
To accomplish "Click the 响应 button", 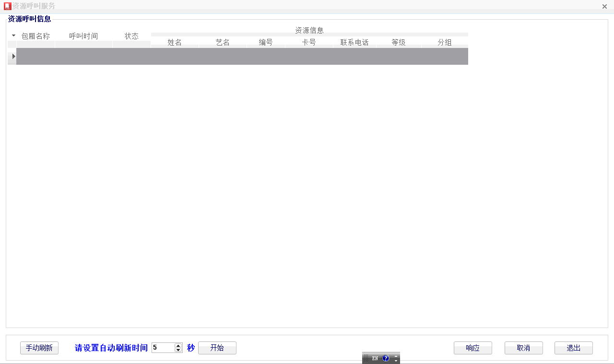I will tap(473, 348).
